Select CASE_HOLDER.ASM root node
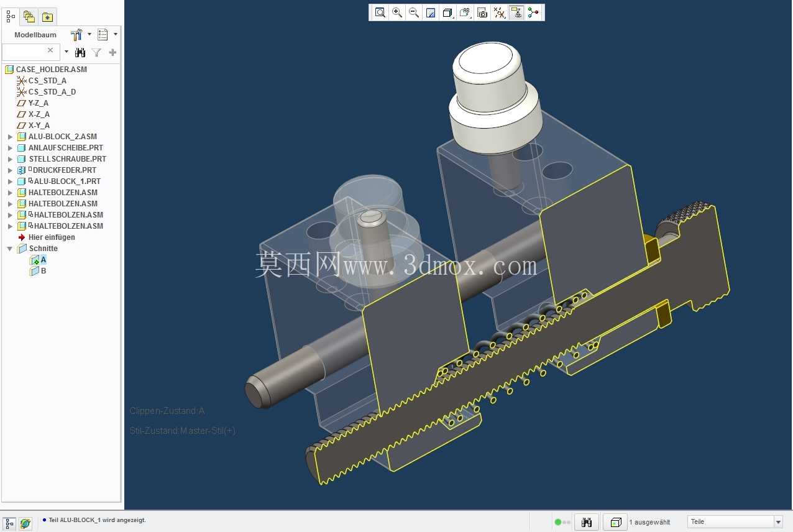 51,70
